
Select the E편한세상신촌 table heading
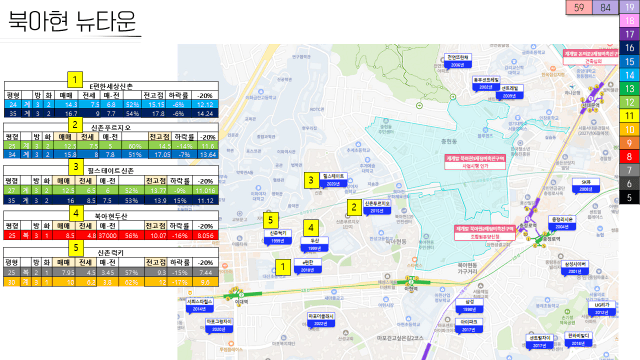111,86
